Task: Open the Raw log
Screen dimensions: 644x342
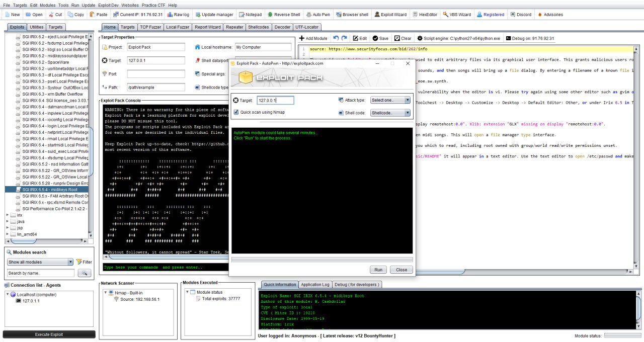Action: coord(178,15)
